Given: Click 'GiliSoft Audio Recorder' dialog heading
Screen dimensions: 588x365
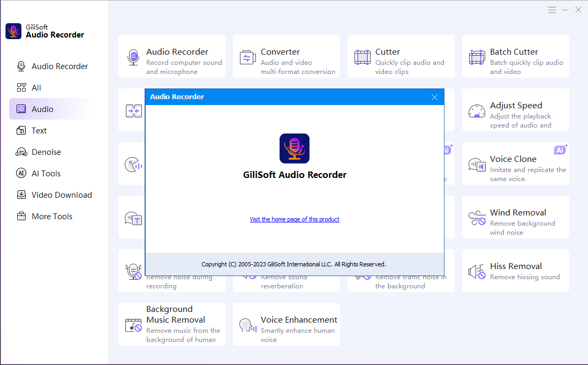Looking at the screenshot, I should point(295,175).
